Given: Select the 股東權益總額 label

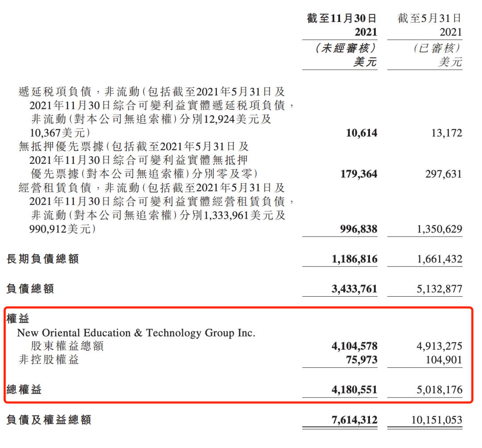Looking at the screenshot, I should point(67,346).
